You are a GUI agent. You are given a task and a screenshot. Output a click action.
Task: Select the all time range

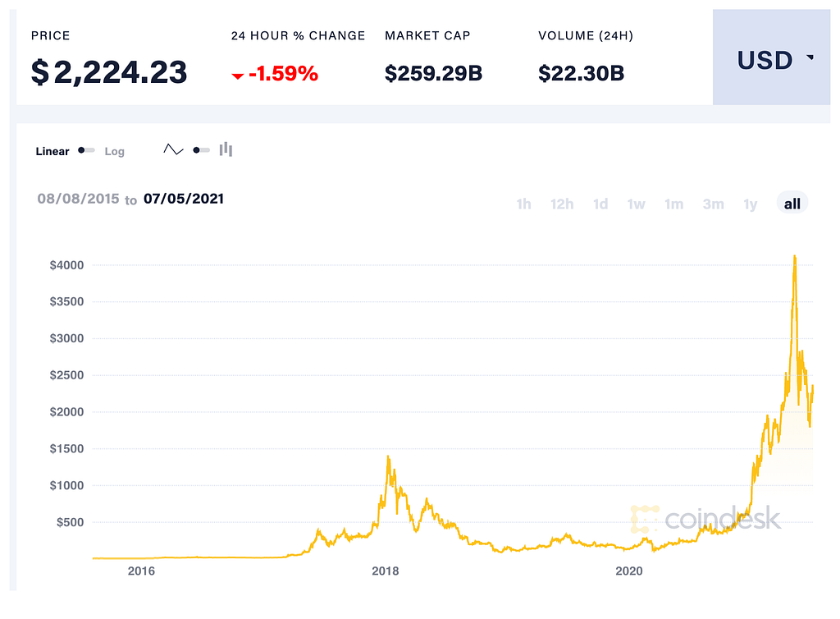coord(792,204)
